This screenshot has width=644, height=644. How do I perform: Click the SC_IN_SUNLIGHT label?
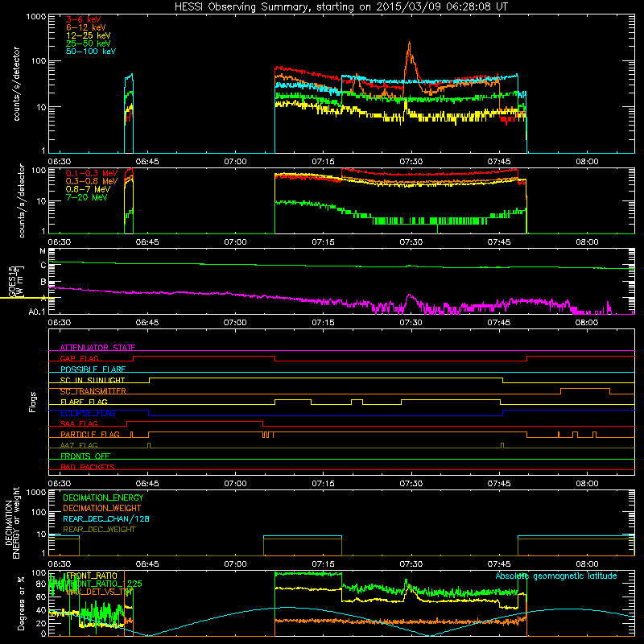pyautogui.click(x=93, y=380)
